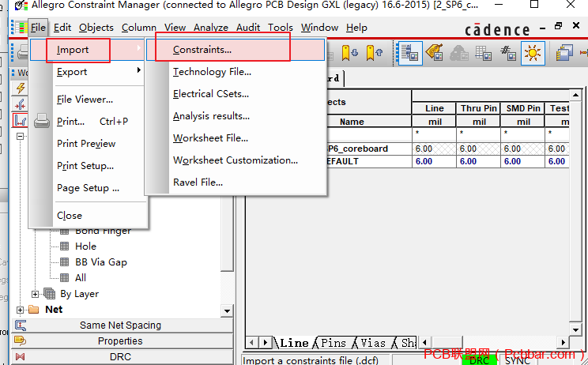
Task: Click the Hole worksheet grid icon
Action: point(65,246)
